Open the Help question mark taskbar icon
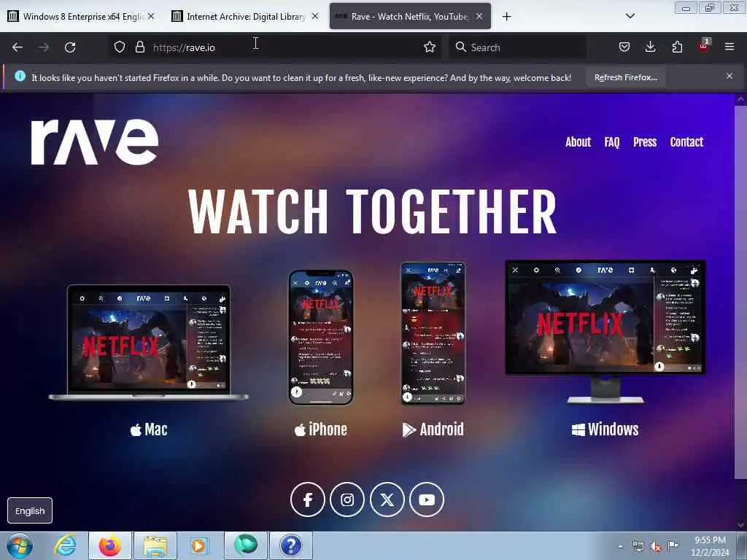Viewport: 747px width, 560px height. (x=290, y=545)
